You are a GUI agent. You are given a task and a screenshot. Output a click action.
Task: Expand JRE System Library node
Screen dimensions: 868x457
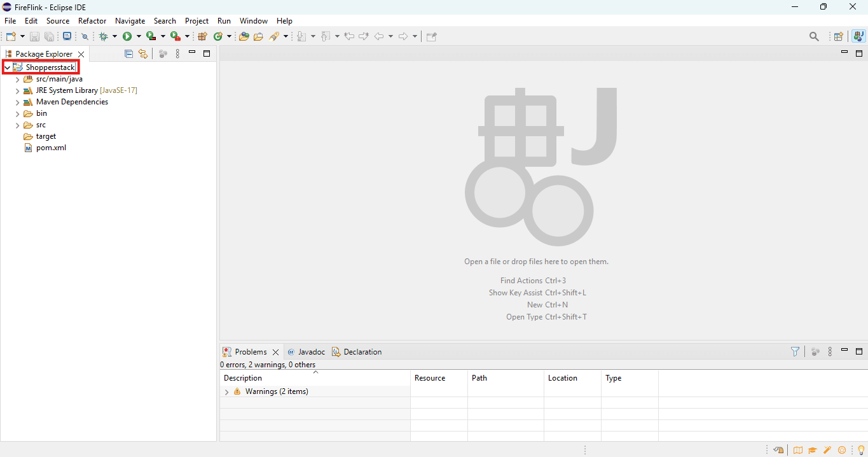tap(18, 91)
